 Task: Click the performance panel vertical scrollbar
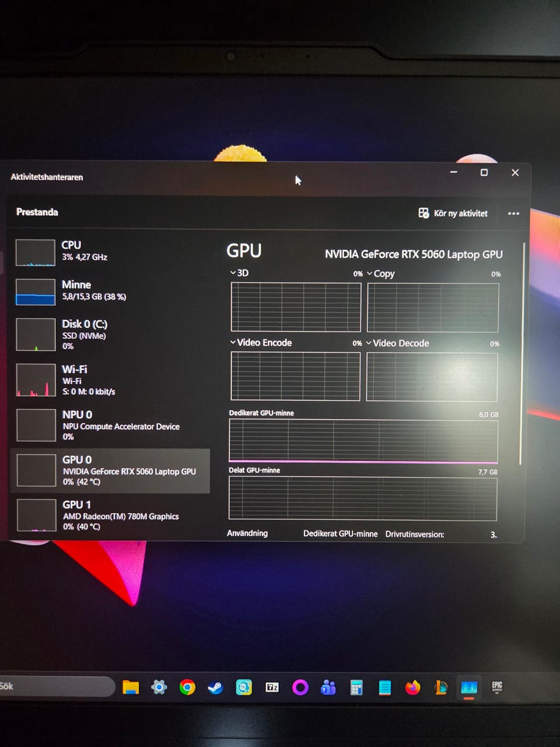(x=523, y=353)
